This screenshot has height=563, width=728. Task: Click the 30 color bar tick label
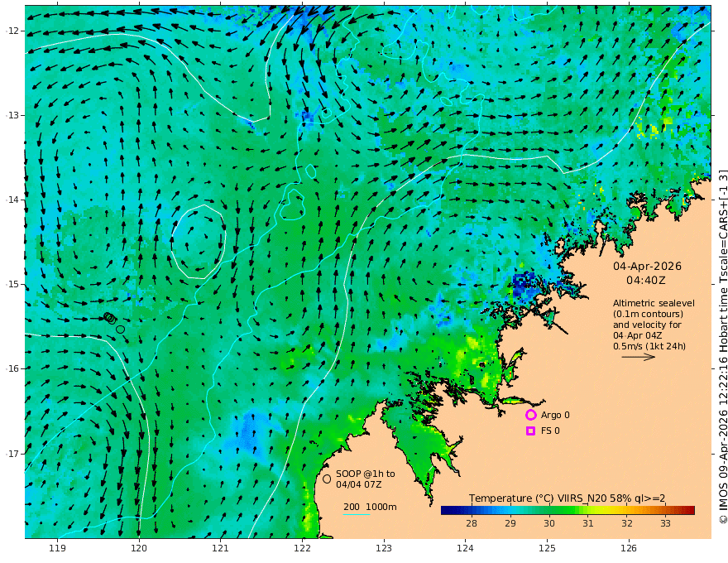[x=549, y=523]
